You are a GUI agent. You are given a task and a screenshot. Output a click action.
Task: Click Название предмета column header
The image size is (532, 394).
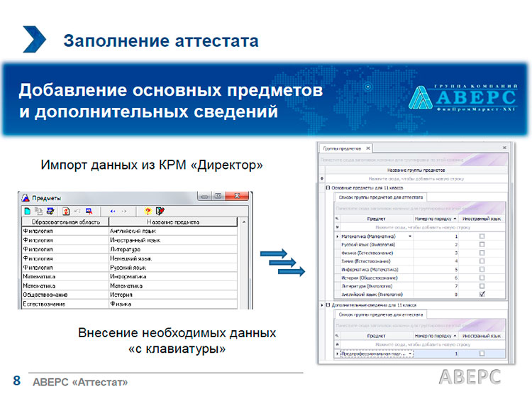click(173, 222)
